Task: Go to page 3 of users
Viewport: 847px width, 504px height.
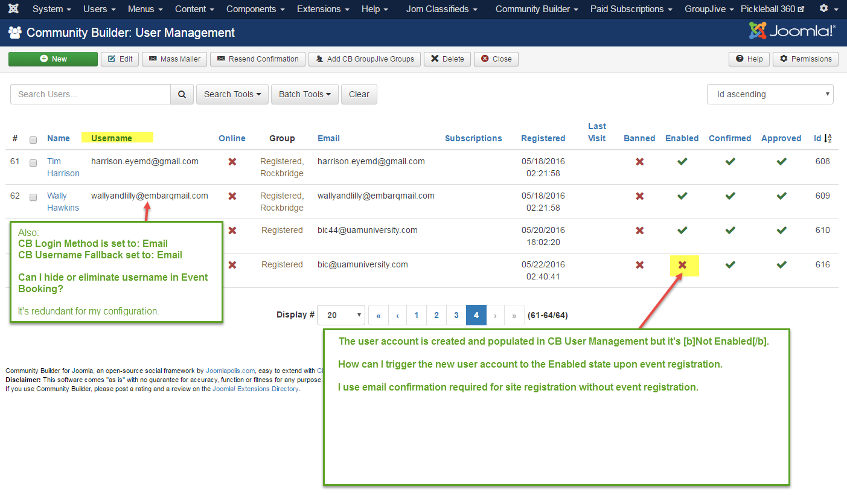Action: [x=456, y=315]
